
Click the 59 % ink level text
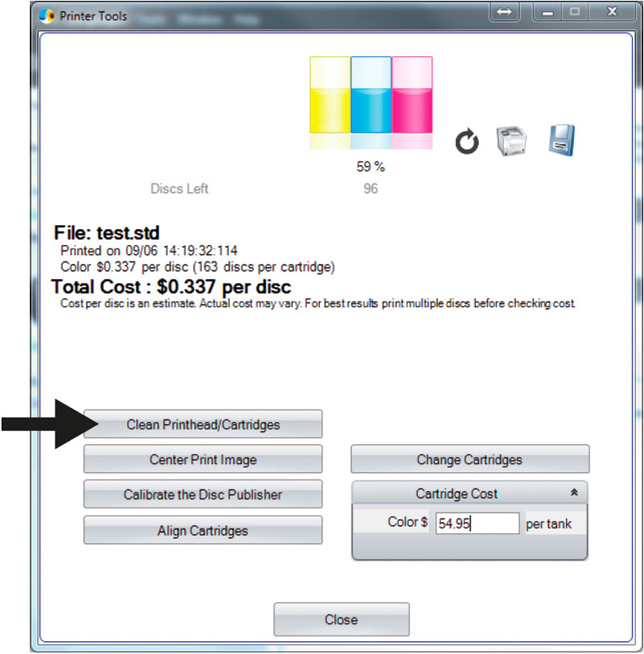370,167
